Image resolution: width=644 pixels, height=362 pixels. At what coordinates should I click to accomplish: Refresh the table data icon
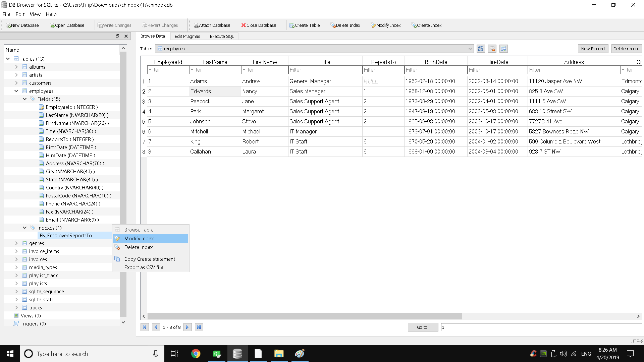tap(481, 49)
